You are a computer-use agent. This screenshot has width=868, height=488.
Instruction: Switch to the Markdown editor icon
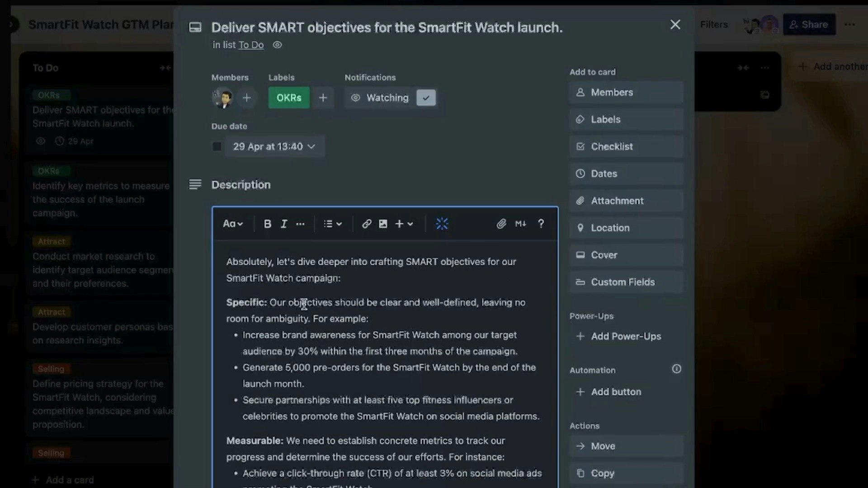(520, 224)
